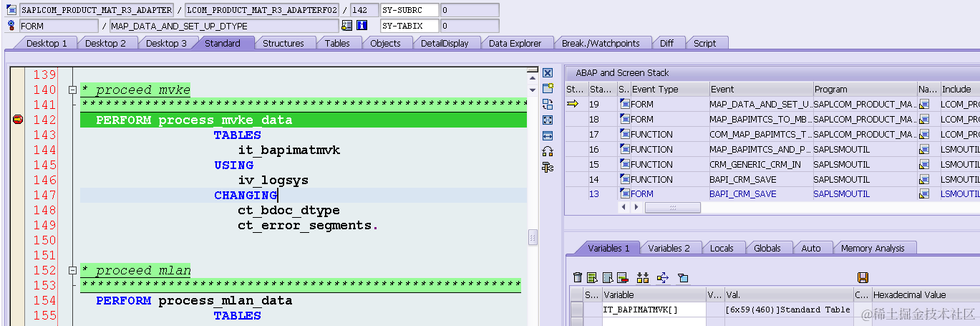Click the FORM event type icon in stack row 18
The image size is (980, 326).
coord(624,120)
